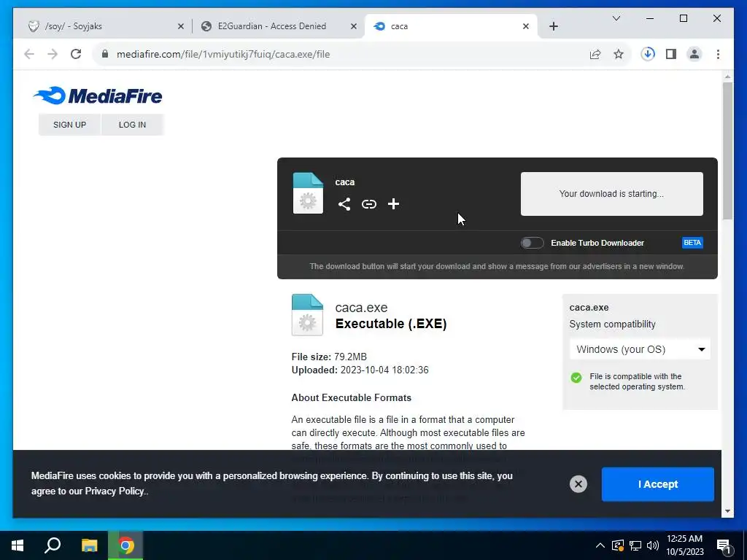Click About Executable Formats heading
Image resolution: width=747 pixels, height=560 pixels.
351,397
